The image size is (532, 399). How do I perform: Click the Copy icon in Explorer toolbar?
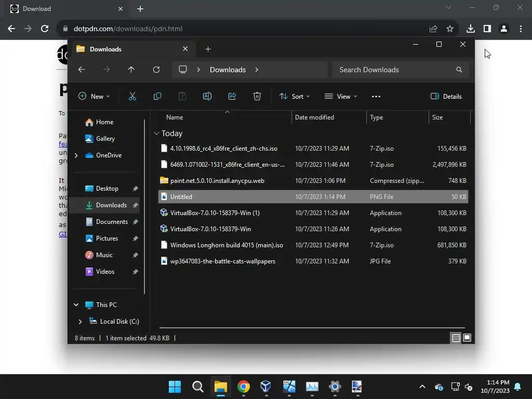click(157, 96)
